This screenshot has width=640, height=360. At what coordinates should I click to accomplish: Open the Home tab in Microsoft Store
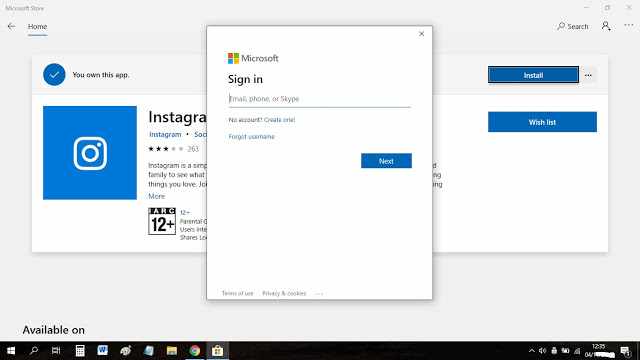coord(37,27)
